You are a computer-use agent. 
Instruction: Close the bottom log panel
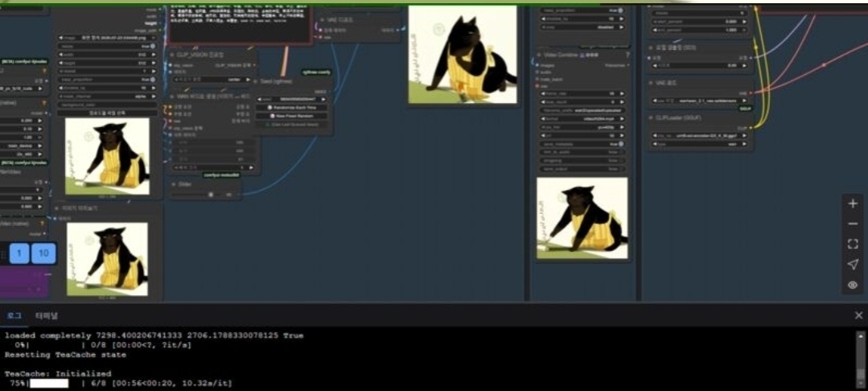point(858,315)
